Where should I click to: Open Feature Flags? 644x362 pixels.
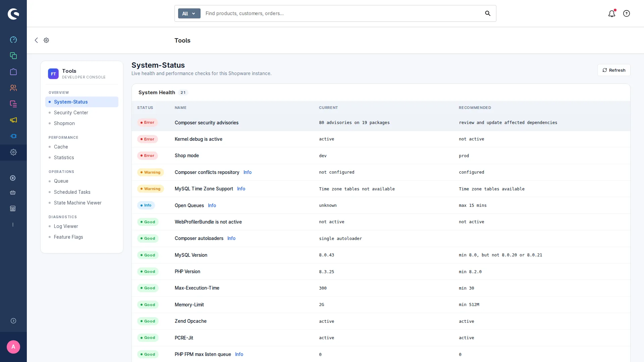(82, 237)
